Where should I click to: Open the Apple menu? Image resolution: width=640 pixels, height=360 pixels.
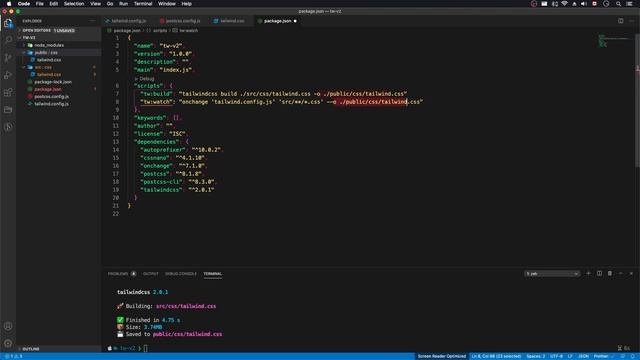pos(9,4)
